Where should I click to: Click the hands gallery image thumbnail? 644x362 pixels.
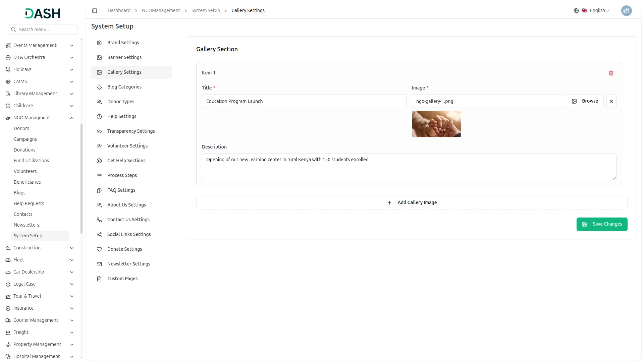tap(436, 124)
